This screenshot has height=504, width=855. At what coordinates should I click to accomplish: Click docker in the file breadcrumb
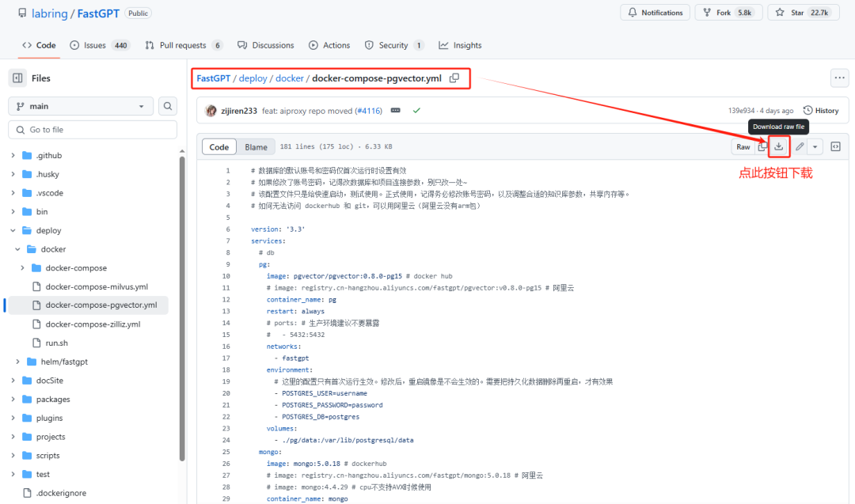pyautogui.click(x=290, y=78)
